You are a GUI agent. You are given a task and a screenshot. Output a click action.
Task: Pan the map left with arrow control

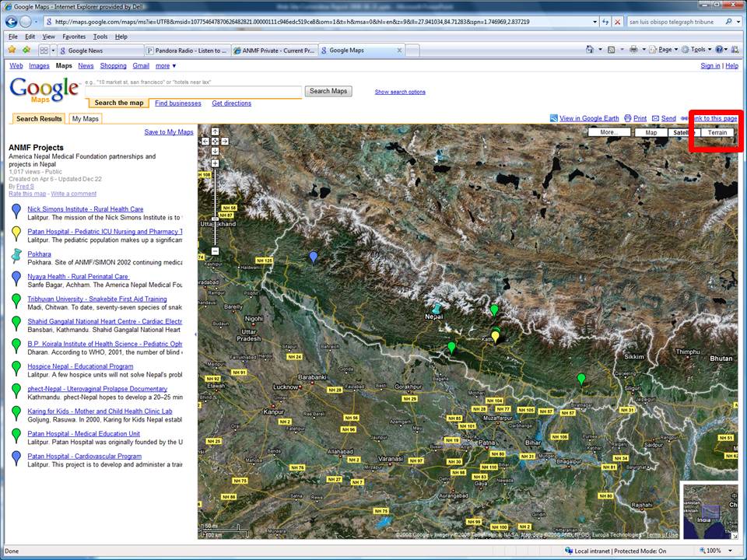tap(205, 142)
